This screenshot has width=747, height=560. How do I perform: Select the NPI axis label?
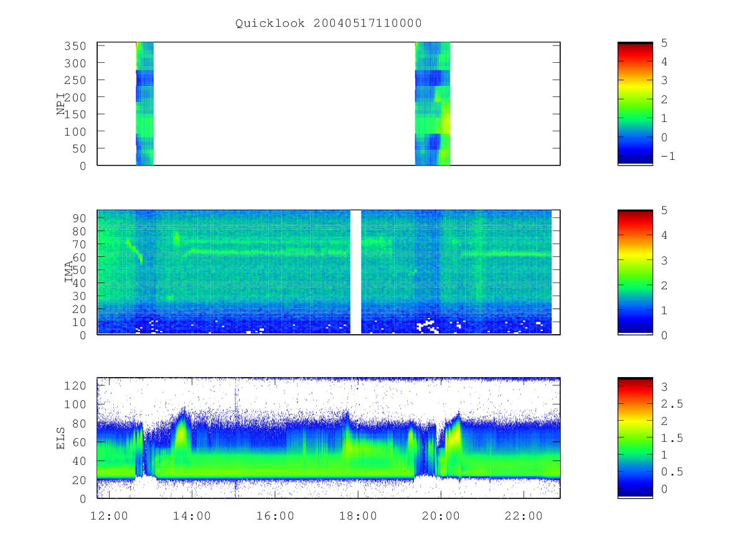point(62,103)
